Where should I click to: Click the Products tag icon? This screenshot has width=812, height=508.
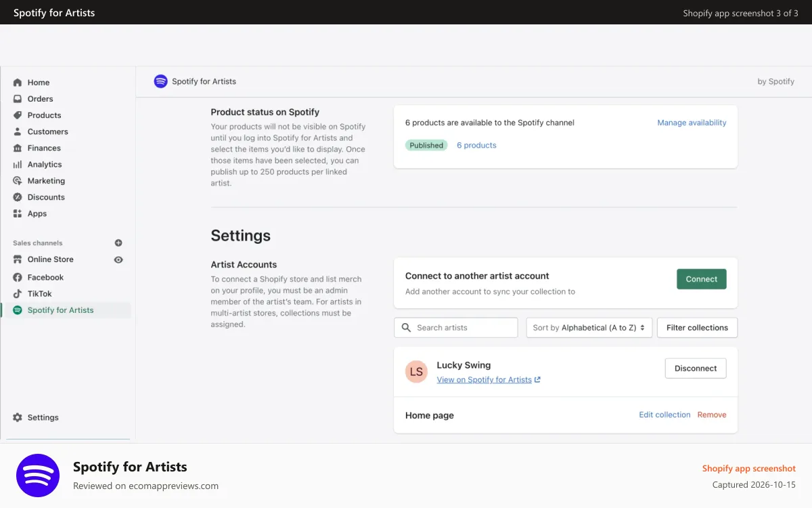pyautogui.click(x=18, y=115)
